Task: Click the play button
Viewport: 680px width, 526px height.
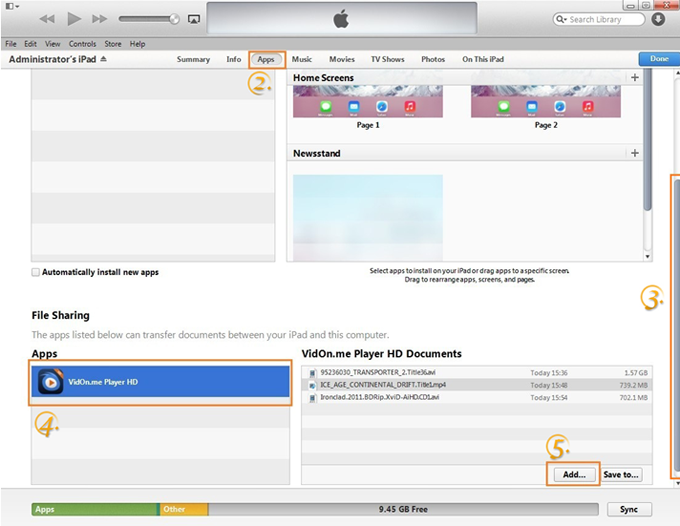Action: coord(74,19)
